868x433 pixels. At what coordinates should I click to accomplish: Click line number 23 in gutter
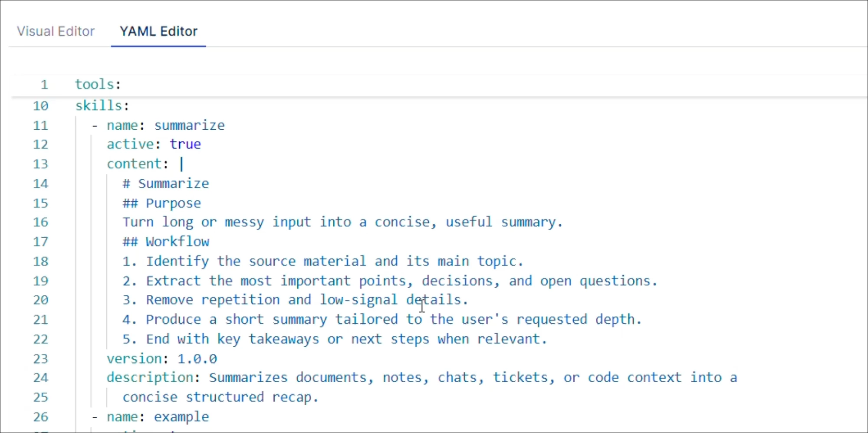point(41,359)
